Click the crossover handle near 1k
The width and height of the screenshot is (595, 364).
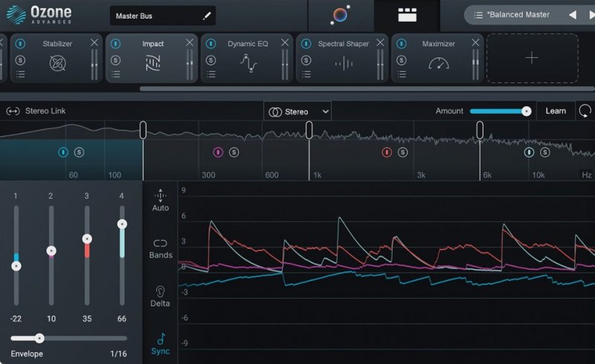click(309, 130)
